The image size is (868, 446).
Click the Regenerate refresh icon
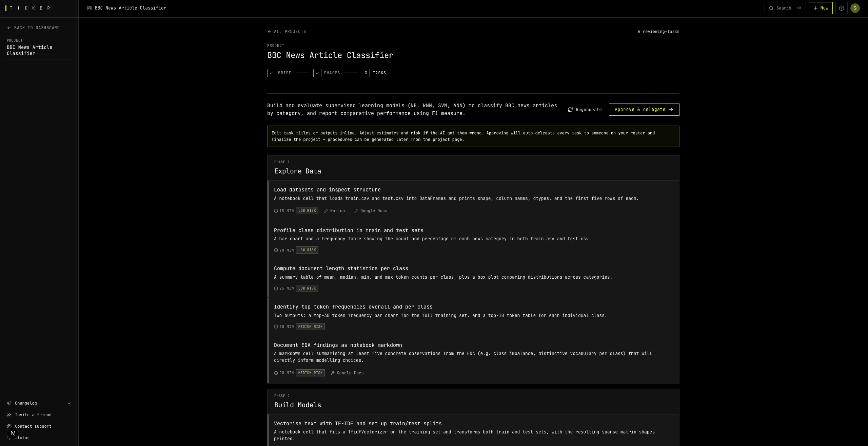tap(570, 110)
